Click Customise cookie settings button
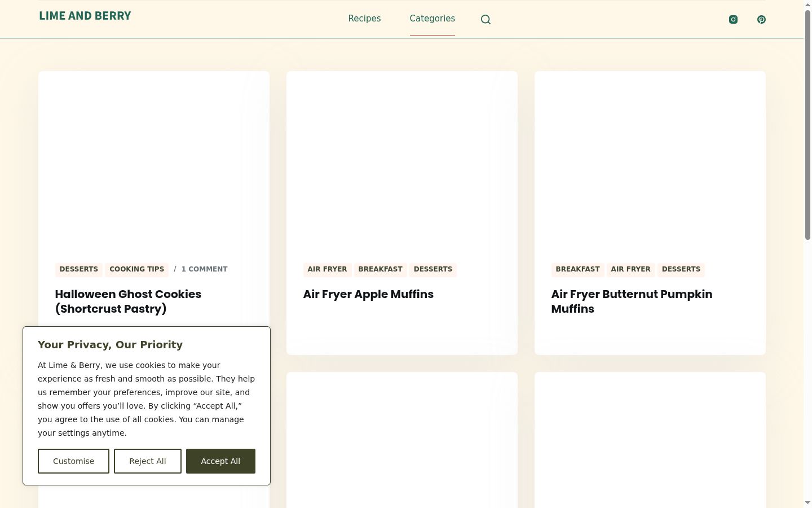Viewport: 812px width, 508px height. pyautogui.click(x=73, y=461)
